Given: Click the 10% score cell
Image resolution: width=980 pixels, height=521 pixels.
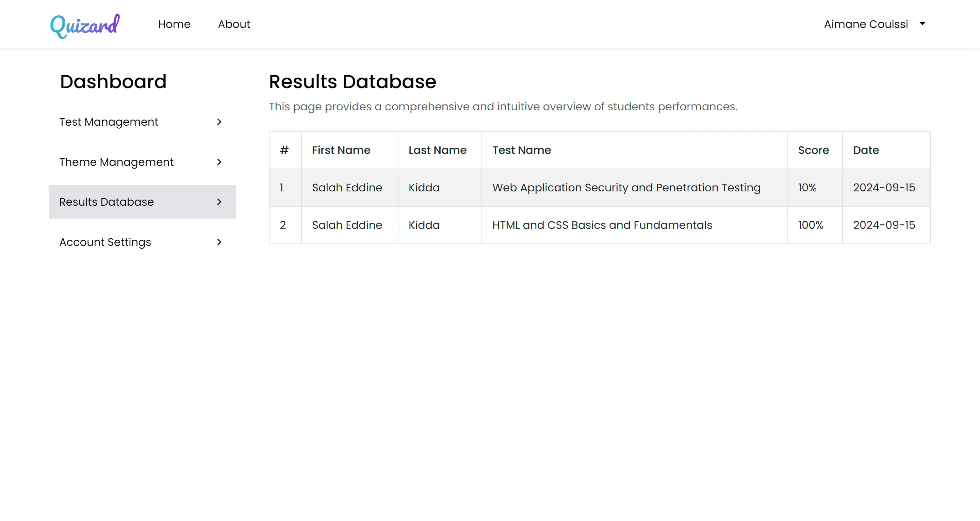Looking at the screenshot, I should tap(815, 187).
